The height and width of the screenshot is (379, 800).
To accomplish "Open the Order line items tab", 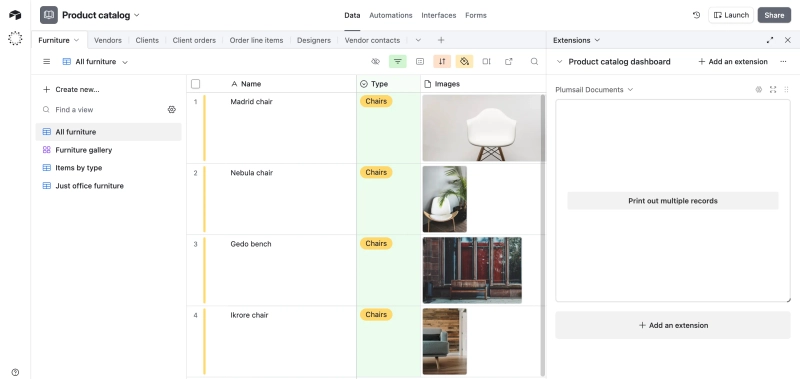I will [x=256, y=40].
